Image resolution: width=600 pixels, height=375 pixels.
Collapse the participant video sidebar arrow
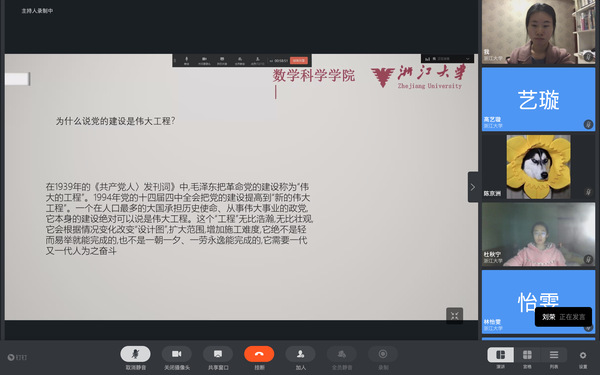point(473,187)
